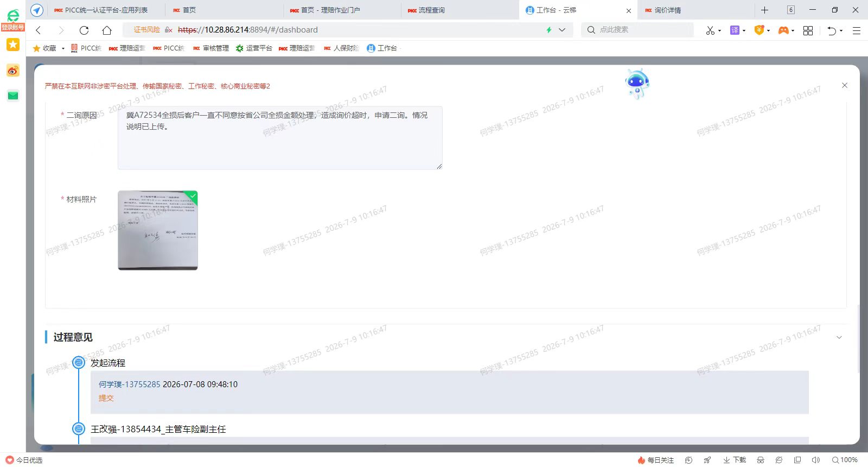Click the 过程意见 section heading
This screenshot has width=868, height=467.
[73, 337]
